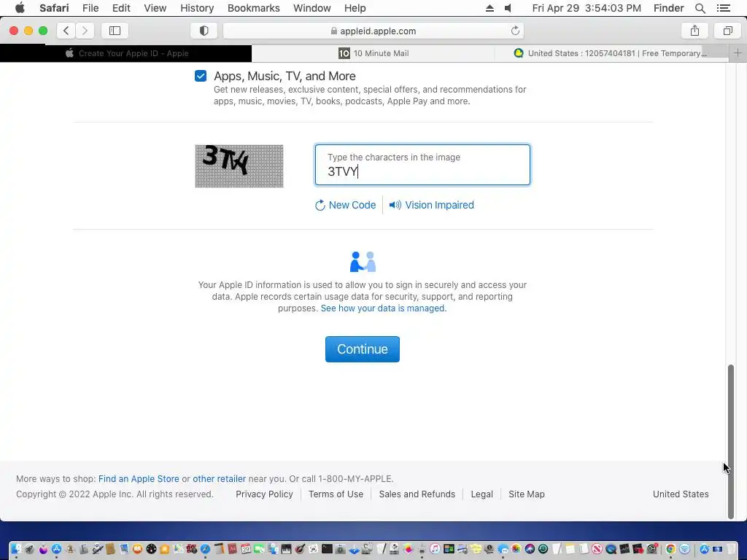Image resolution: width=747 pixels, height=560 pixels.
Task: Open Stickies yellow notes in Dock
Action: pos(476,548)
